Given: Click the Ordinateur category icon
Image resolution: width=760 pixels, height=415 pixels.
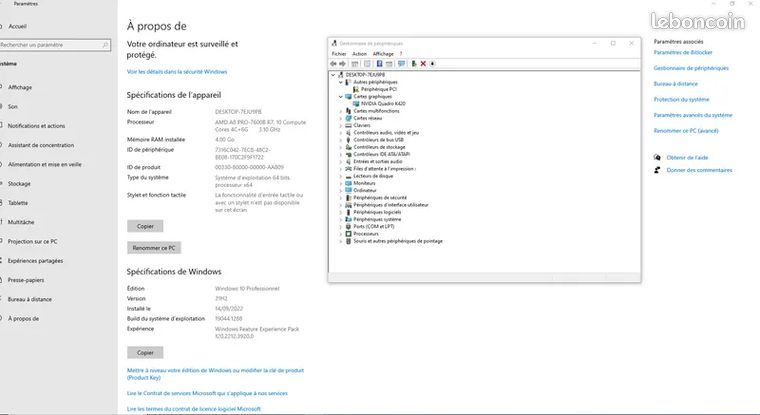Looking at the screenshot, I should click(348, 191).
